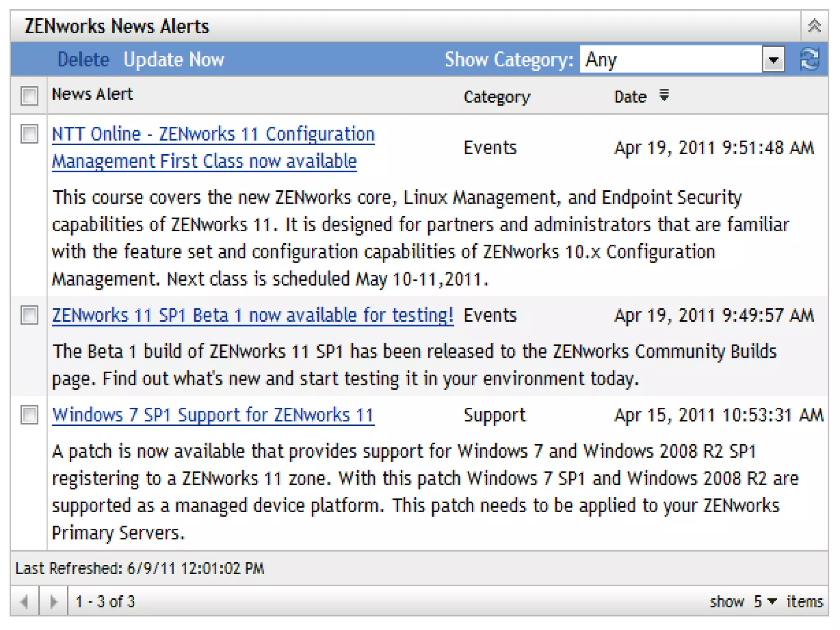Click date Apr 19, 2011 9:49:57 AM
The width and height of the screenshot is (840, 630).
(x=714, y=315)
